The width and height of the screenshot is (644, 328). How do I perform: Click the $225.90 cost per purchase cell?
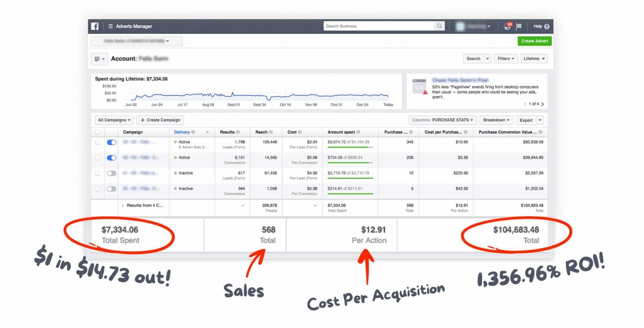(460, 173)
